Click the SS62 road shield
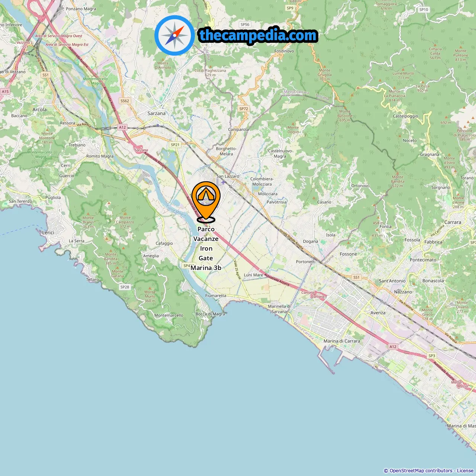The image size is (476, 476). [125, 101]
